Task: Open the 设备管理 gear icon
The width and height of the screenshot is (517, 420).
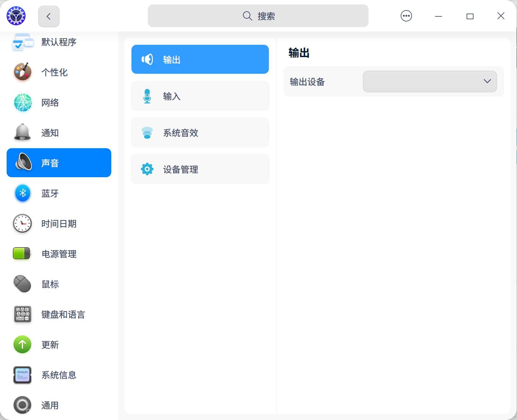Action: [x=147, y=169]
